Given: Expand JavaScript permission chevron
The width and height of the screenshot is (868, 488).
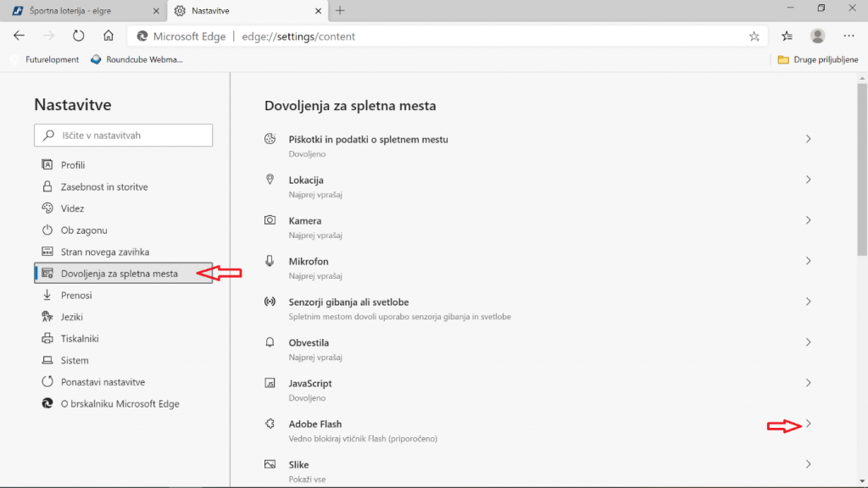Looking at the screenshot, I should 808,383.
